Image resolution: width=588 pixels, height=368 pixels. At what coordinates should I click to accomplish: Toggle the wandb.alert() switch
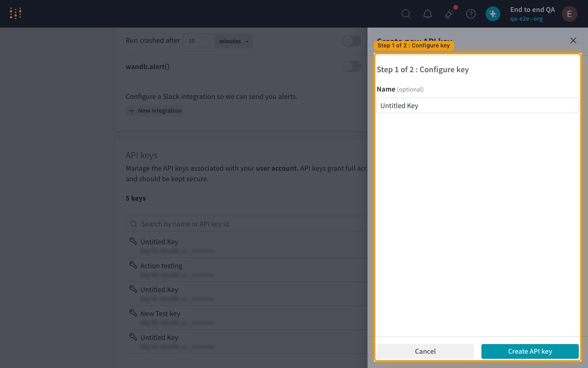[352, 67]
